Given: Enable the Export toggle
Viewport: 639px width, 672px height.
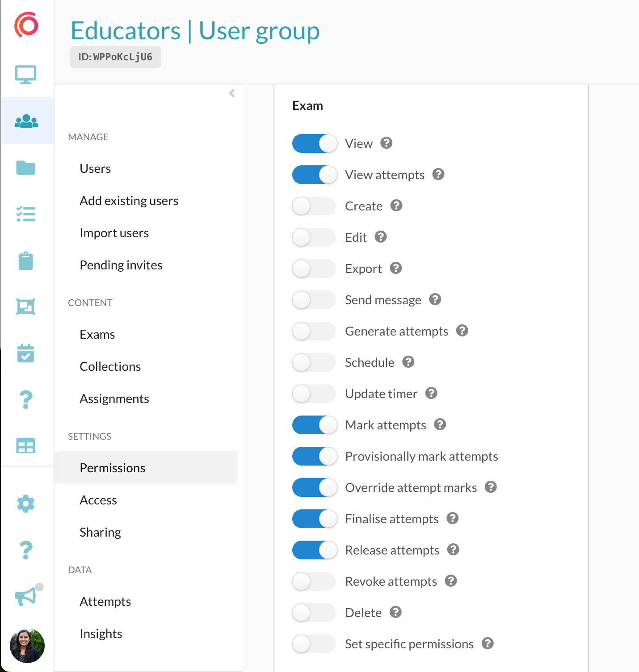Looking at the screenshot, I should 314,269.
